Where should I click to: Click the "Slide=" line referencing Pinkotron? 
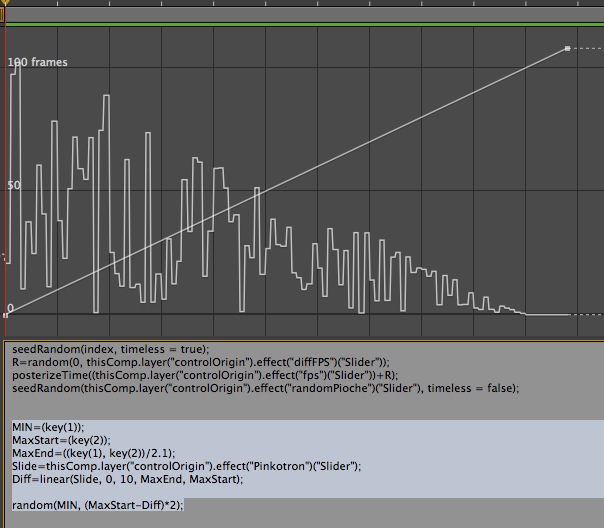click(x=187, y=466)
